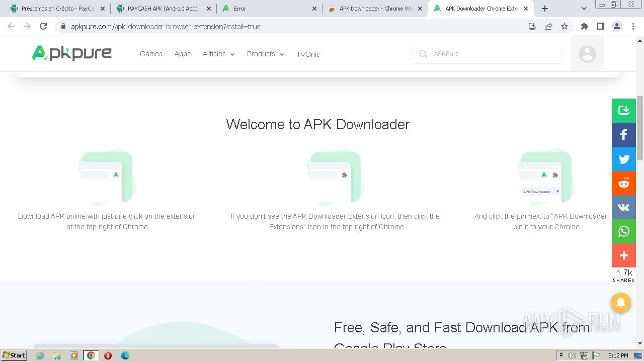
Task: Click the extension icon illustration thumbnail
Action: coord(107,177)
